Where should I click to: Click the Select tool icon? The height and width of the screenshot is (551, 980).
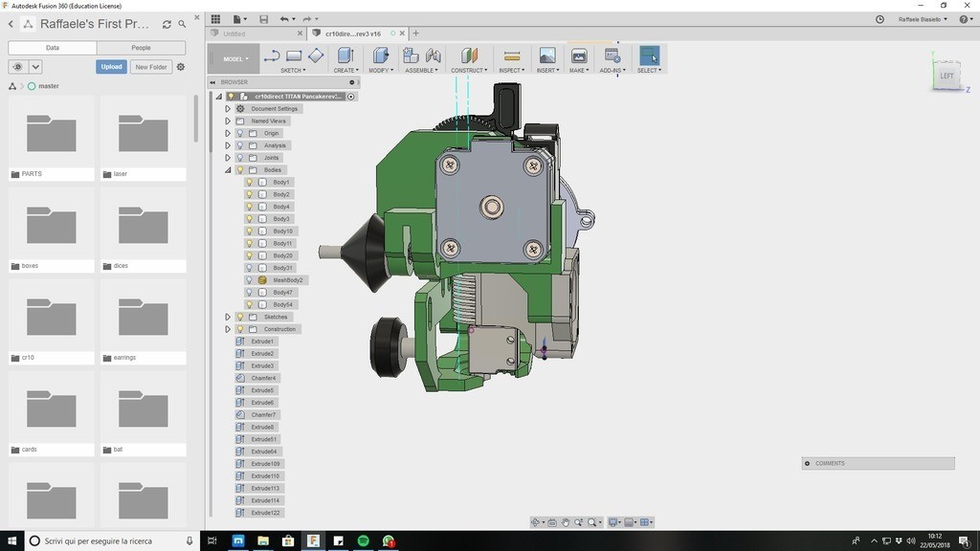(x=650, y=55)
